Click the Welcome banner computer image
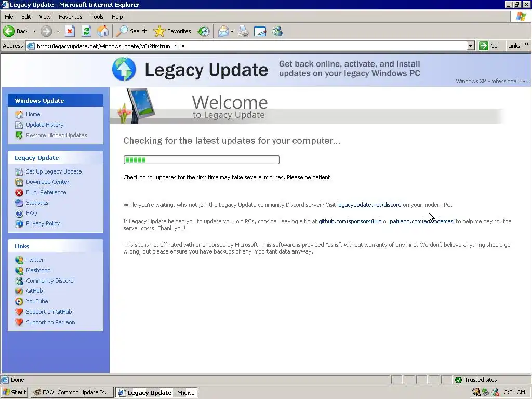 point(137,105)
